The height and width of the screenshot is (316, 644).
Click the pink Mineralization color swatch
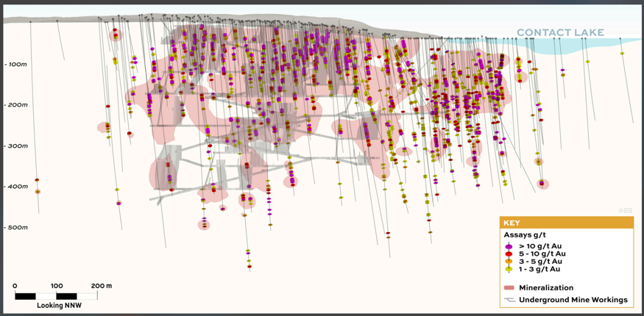click(509, 288)
